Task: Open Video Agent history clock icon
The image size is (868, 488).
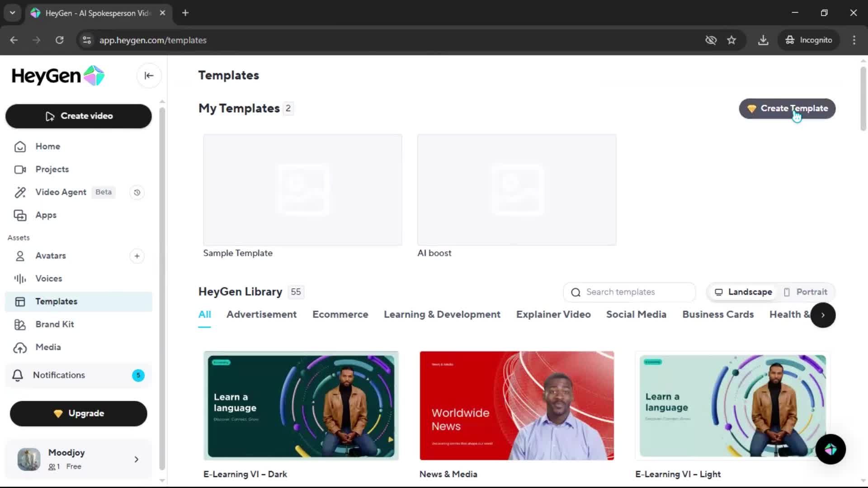Action: point(137,192)
